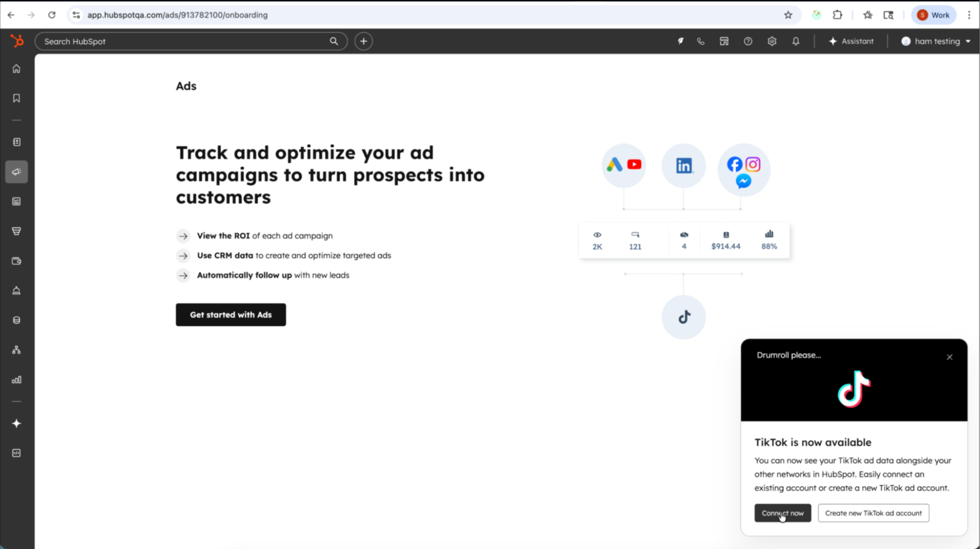Screen dimensions: 980x549
Task: Click the LinkedIn logo in diagram
Action: pyautogui.click(x=683, y=165)
